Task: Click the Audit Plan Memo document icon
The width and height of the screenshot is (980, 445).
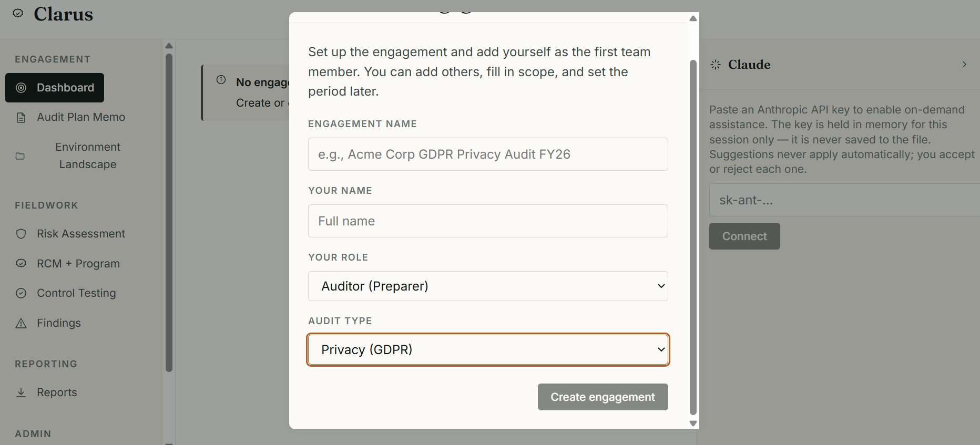Action: 21,118
